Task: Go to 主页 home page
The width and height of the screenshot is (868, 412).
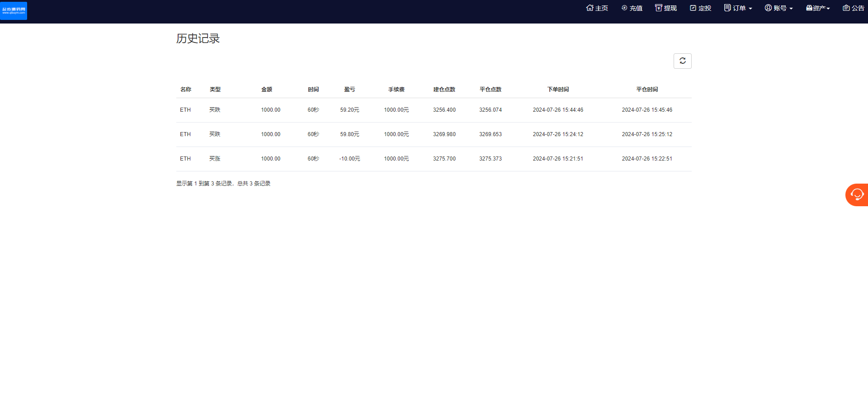Action: click(597, 8)
